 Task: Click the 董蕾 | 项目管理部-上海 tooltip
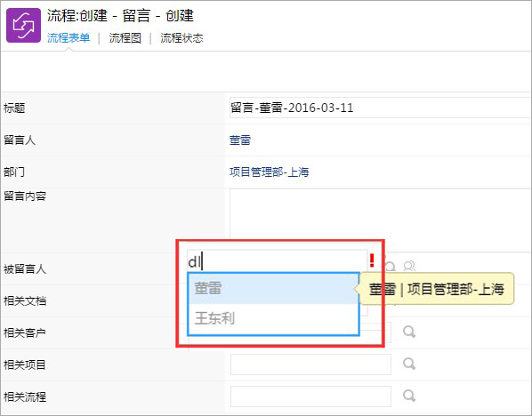click(x=436, y=289)
